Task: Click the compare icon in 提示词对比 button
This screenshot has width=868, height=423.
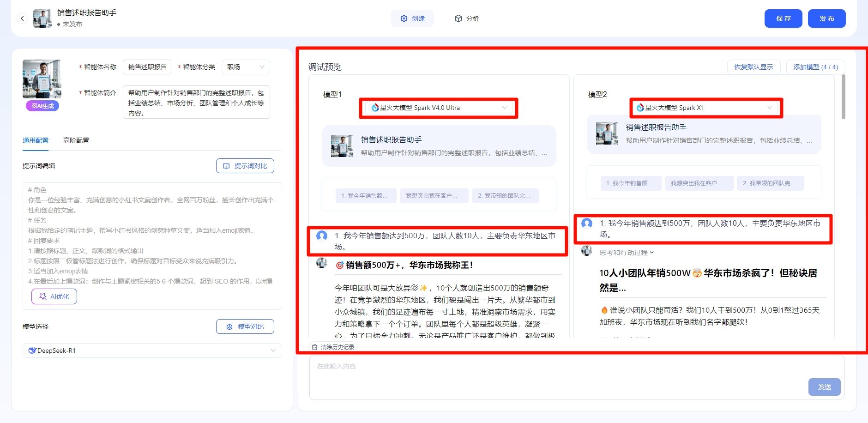Action: tap(226, 165)
